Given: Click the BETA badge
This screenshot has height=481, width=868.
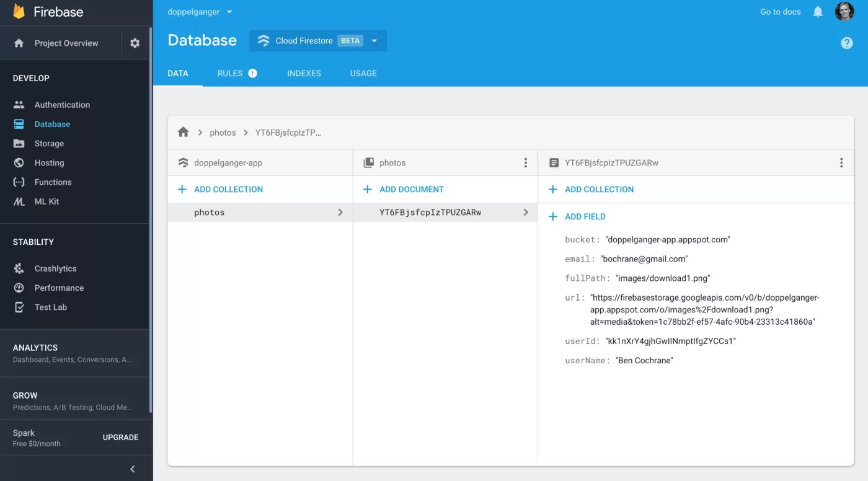Looking at the screenshot, I should click(x=350, y=40).
